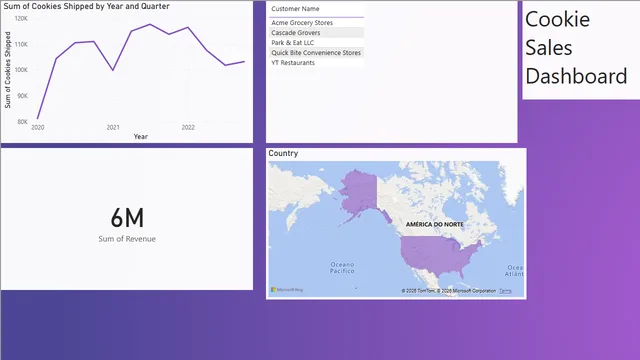Click the Cookie Sales Dashboard title box
This screenshot has height=360, width=640.
tap(581, 49)
